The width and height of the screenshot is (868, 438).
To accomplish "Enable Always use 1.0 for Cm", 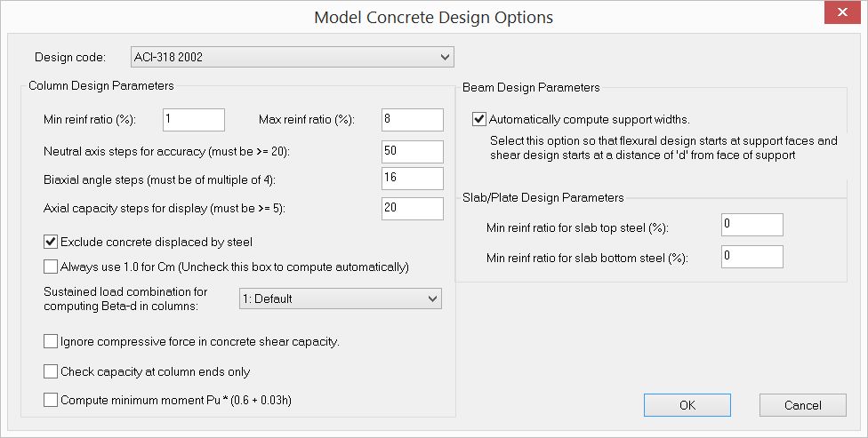I will point(51,266).
